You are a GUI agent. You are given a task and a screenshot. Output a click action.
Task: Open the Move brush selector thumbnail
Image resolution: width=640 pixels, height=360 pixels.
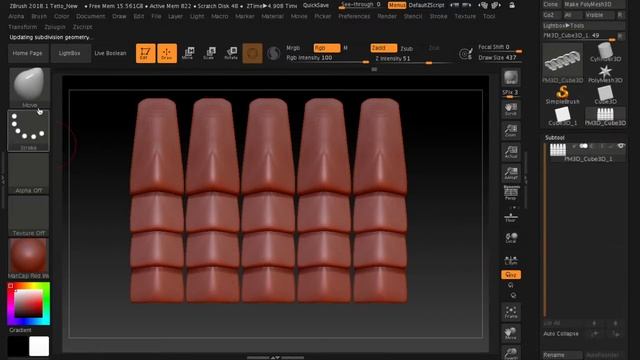point(29,88)
